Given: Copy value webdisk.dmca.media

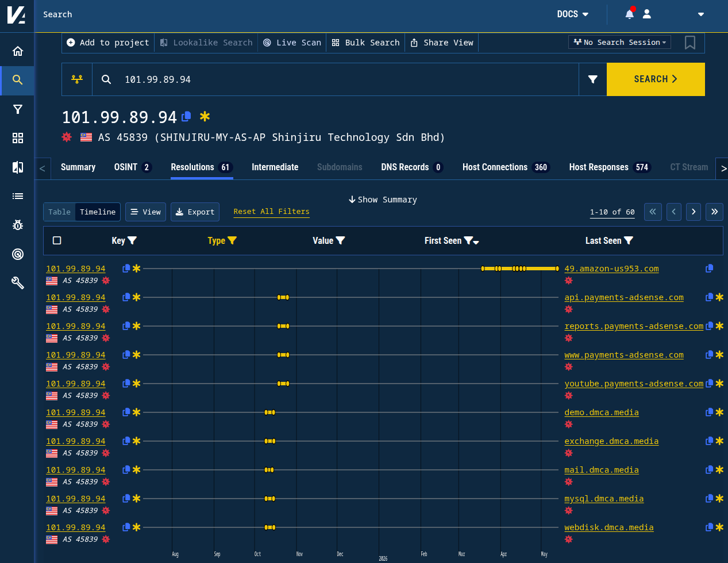Looking at the screenshot, I should [x=710, y=527].
